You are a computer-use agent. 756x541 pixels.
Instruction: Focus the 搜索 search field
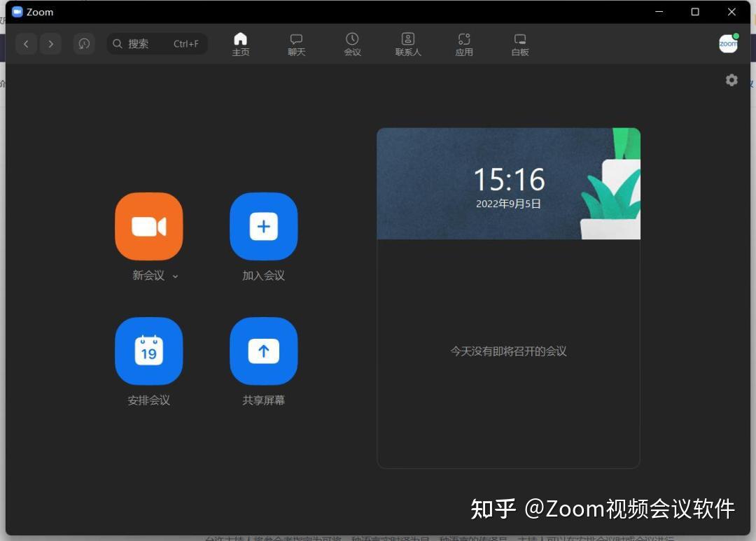(157, 44)
